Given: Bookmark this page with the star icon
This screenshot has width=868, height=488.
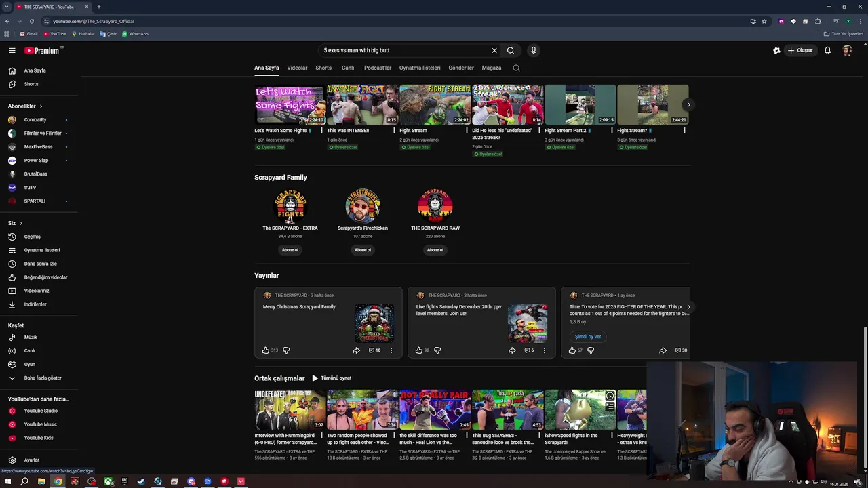Looking at the screenshot, I should pyautogui.click(x=764, y=21).
